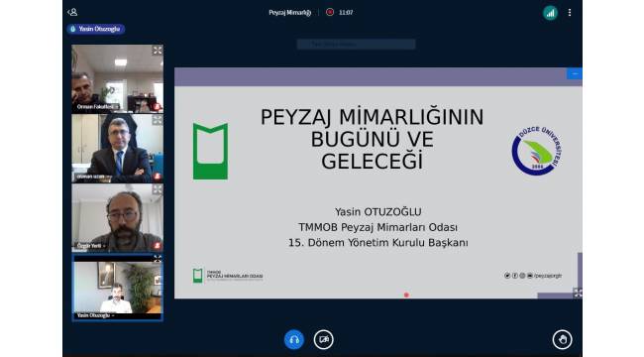
Task: Make osman uzun webcam fullscreen
Action: 158,120
